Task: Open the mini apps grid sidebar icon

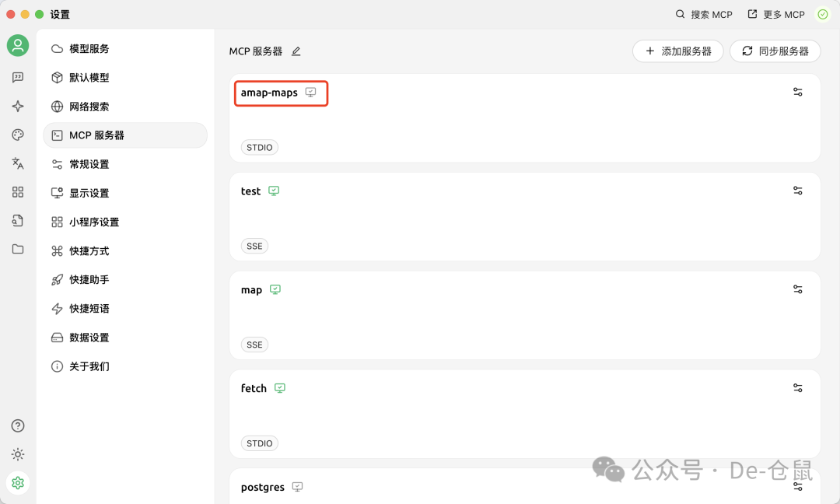Action: (x=18, y=192)
